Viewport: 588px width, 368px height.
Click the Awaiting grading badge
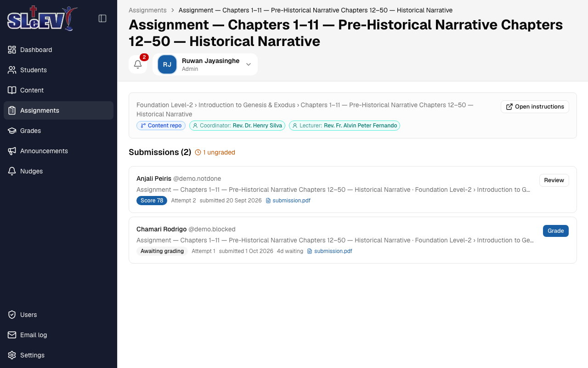click(162, 251)
